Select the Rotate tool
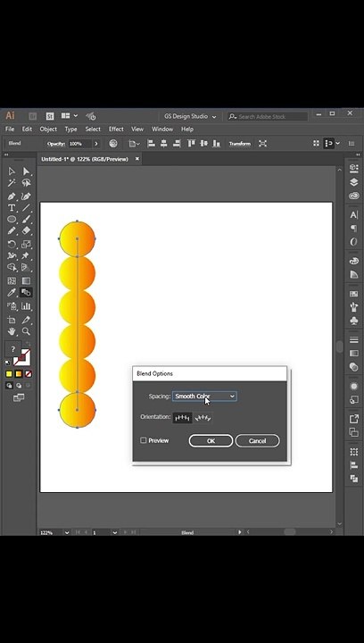This screenshot has height=643, width=364. click(12, 245)
